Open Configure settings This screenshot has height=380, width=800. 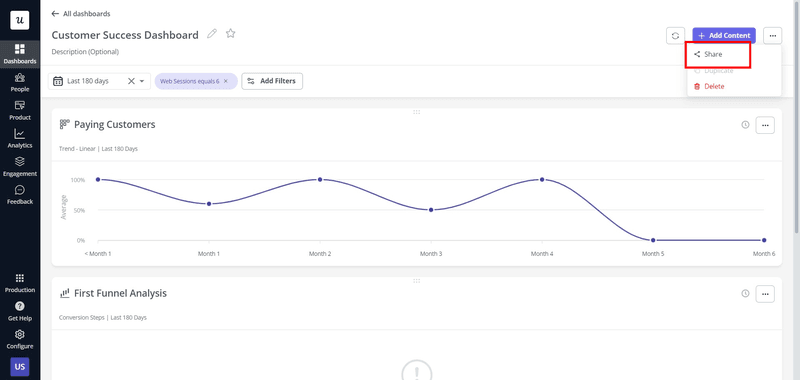tap(19, 339)
